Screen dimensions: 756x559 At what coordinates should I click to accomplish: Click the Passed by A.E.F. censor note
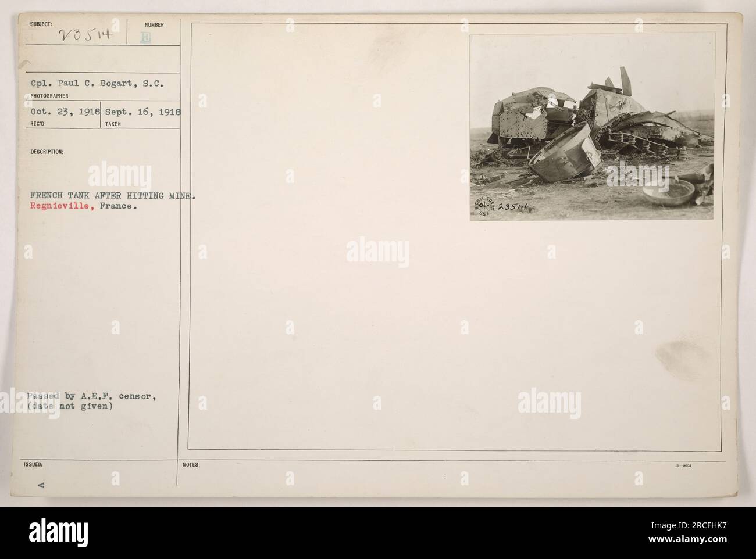(x=91, y=397)
